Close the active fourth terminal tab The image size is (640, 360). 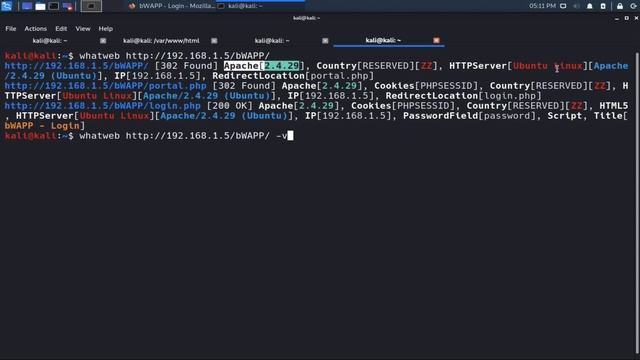click(436, 40)
